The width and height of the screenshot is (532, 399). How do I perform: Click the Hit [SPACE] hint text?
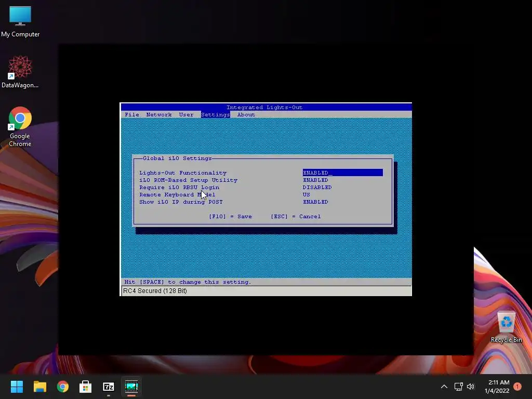point(188,282)
